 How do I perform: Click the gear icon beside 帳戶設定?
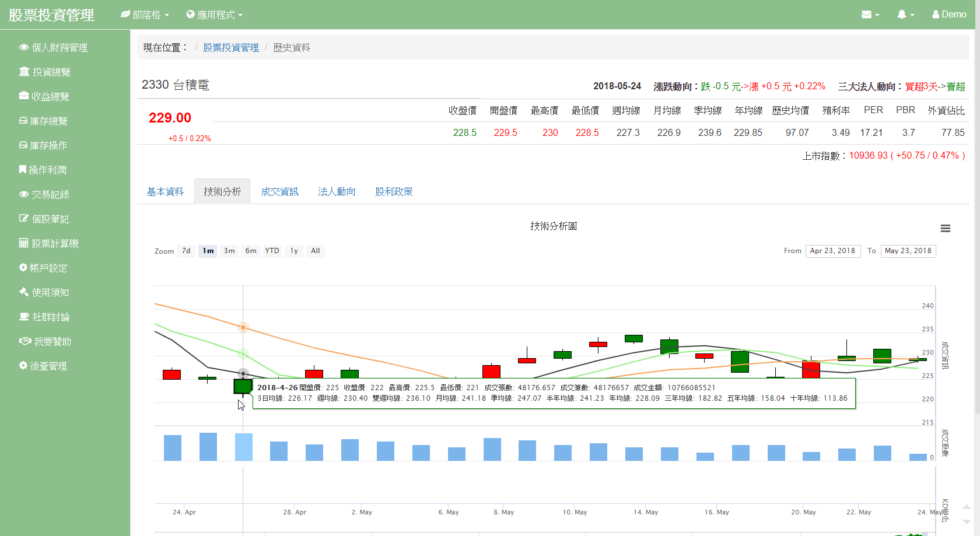pyautogui.click(x=23, y=268)
